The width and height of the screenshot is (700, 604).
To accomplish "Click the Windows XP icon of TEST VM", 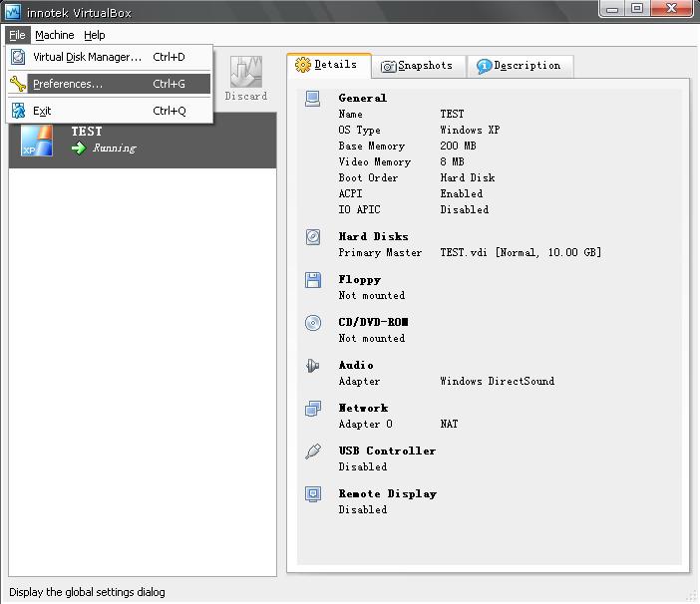I will coord(37,141).
